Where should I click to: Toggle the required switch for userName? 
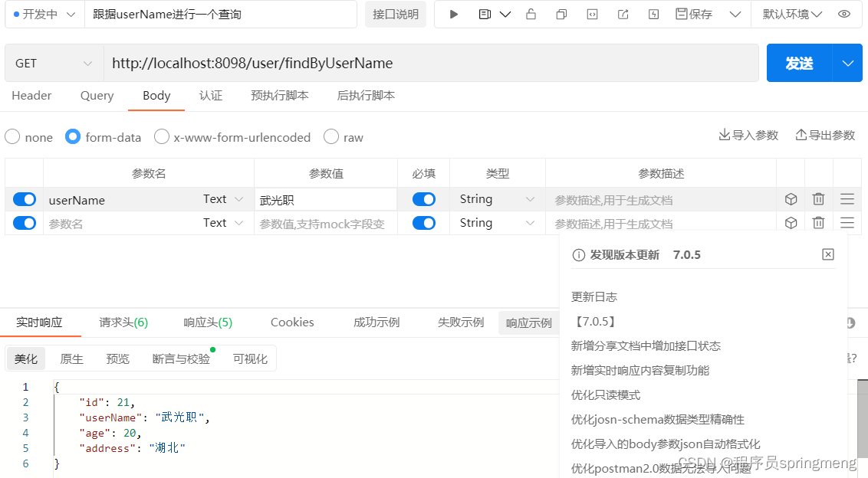tap(423, 198)
